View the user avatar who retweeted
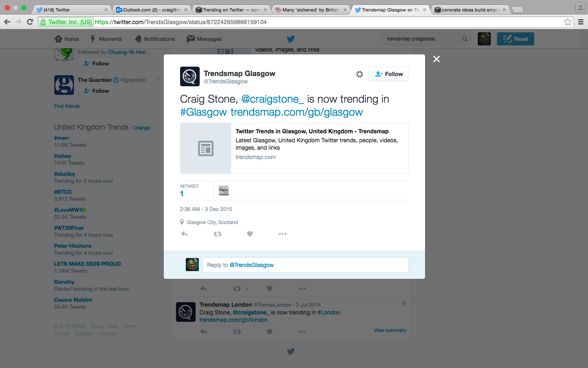 tap(224, 191)
